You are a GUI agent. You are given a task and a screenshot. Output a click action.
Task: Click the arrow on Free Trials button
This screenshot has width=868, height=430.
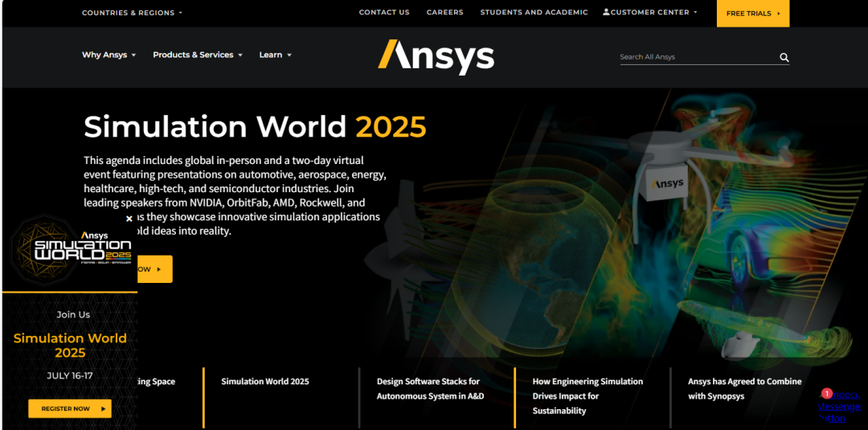point(779,14)
